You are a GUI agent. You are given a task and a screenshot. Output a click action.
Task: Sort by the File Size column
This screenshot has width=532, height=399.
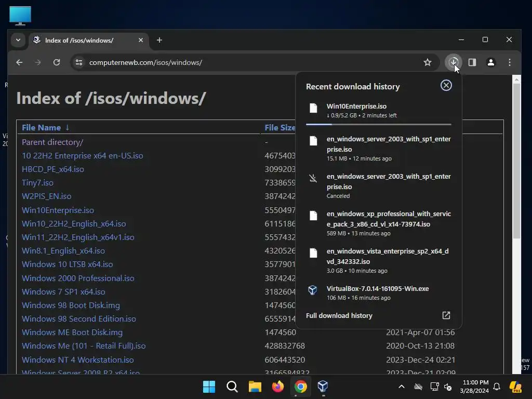tap(280, 128)
